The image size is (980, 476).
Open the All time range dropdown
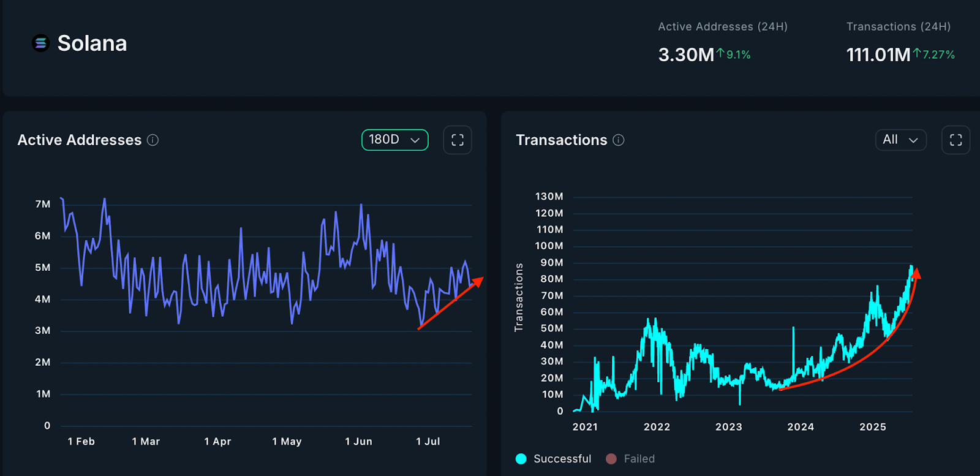(x=900, y=140)
